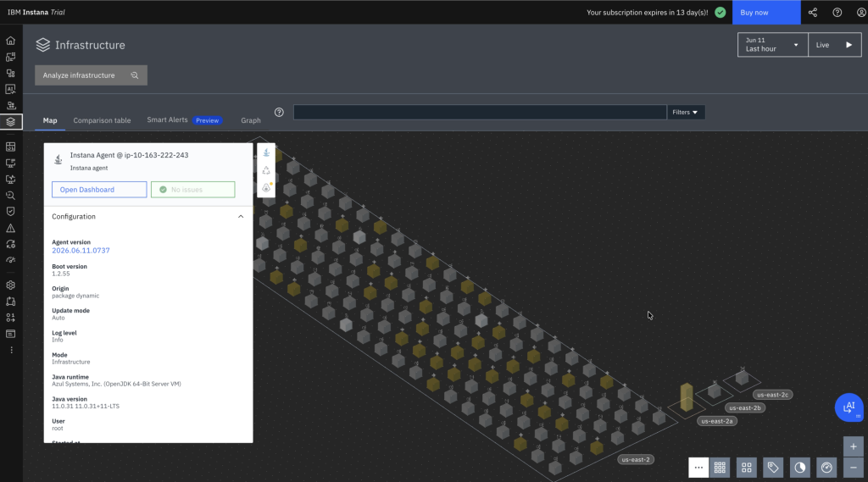Image resolution: width=868 pixels, height=482 pixels.
Task: Click Analyze infrastructure button
Action: tap(91, 75)
